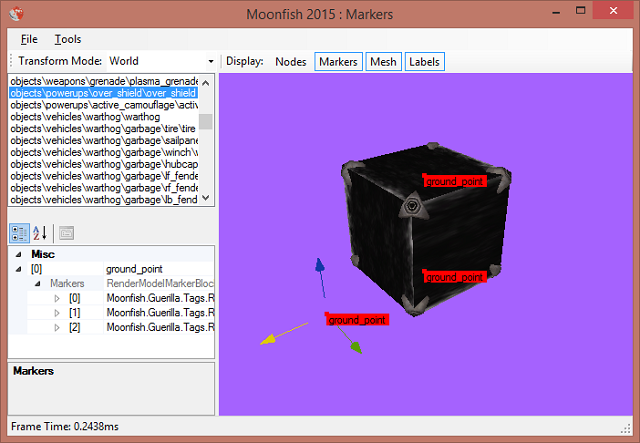This screenshot has width=640, height=443.
Task: Click the Categorized view icon in property grid
Action: point(20,233)
